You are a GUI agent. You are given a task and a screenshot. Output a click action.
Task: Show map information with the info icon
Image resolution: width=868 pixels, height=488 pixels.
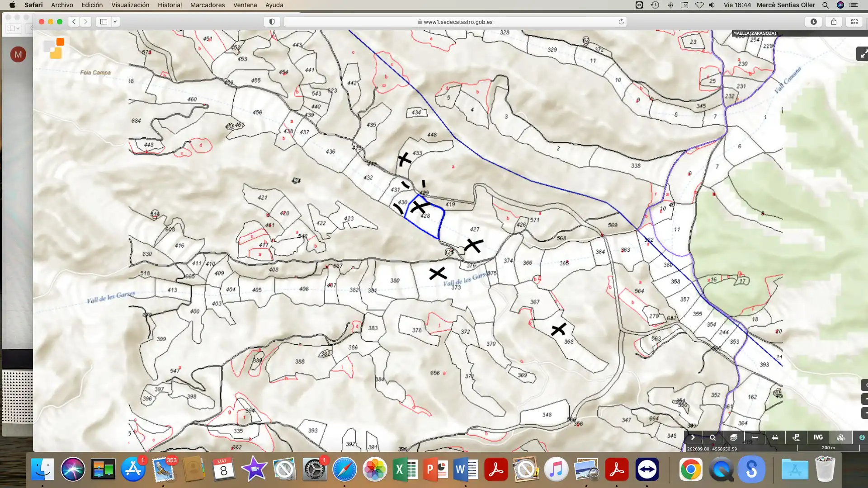pyautogui.click(x=862, y=437)
